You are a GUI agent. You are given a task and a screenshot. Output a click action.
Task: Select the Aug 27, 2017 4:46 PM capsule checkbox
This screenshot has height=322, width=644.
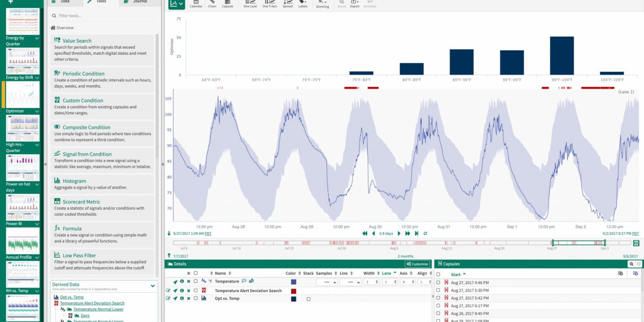pos(438,282)
